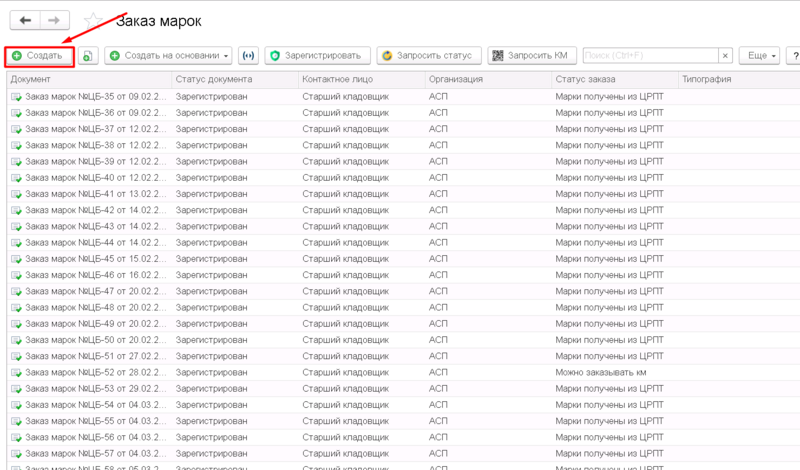This screenshot has height=470, width=800.
Task: Sort by Статус заказа column header
Action: click(x=615, y=80)
